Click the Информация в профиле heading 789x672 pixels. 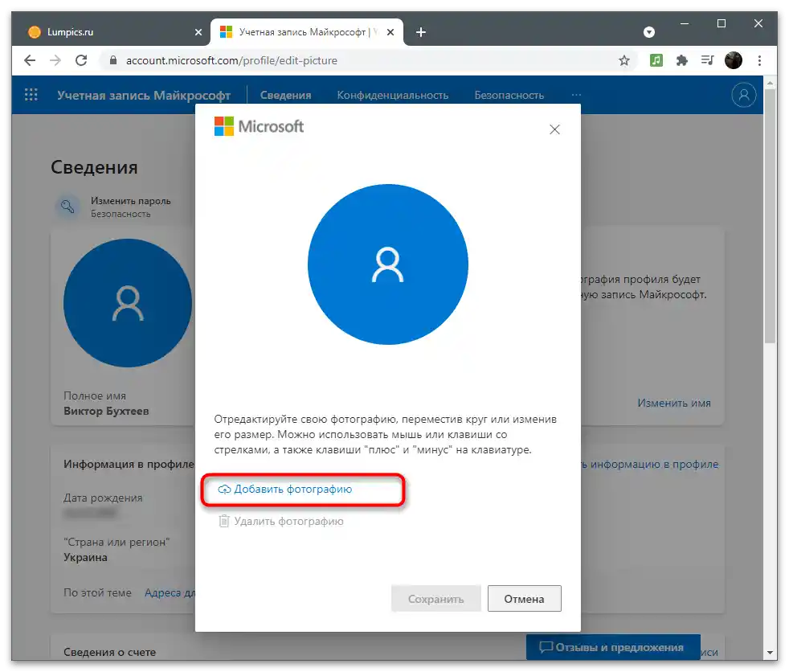click(x=129, y=464)
